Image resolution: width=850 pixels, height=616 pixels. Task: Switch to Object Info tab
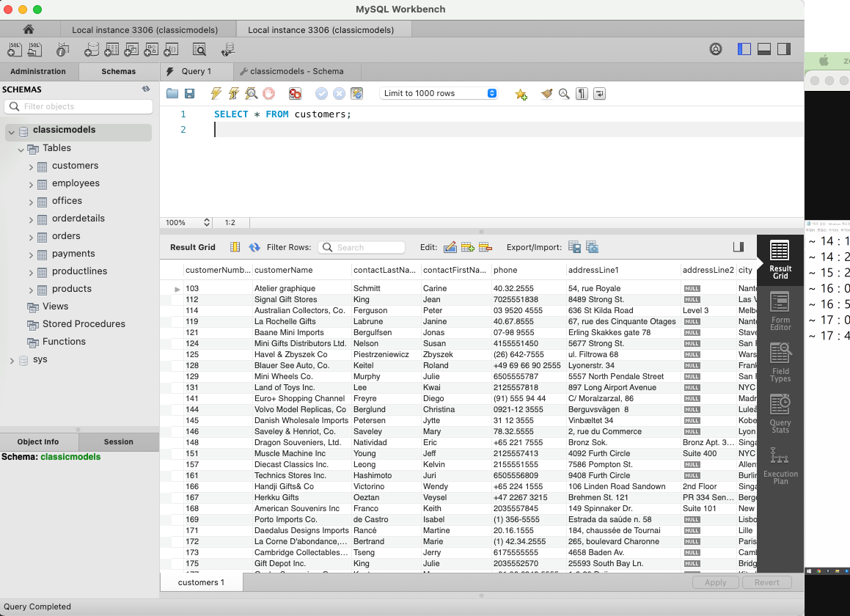pos(38,442)
